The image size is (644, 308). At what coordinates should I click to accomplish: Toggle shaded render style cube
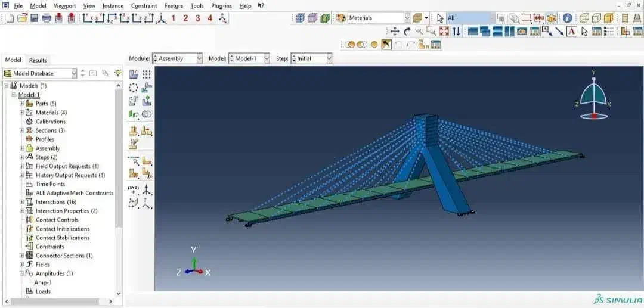pyautogui.click(x=608, y=18)
